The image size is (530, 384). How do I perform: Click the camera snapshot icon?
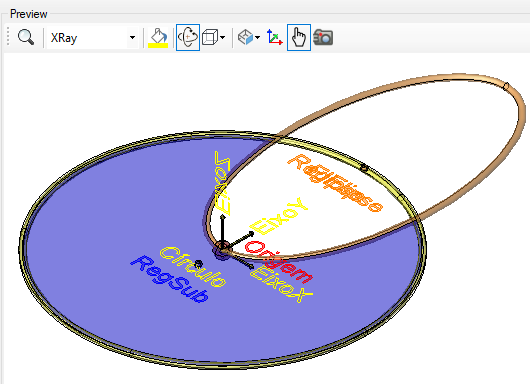click(x=323, y=37)
